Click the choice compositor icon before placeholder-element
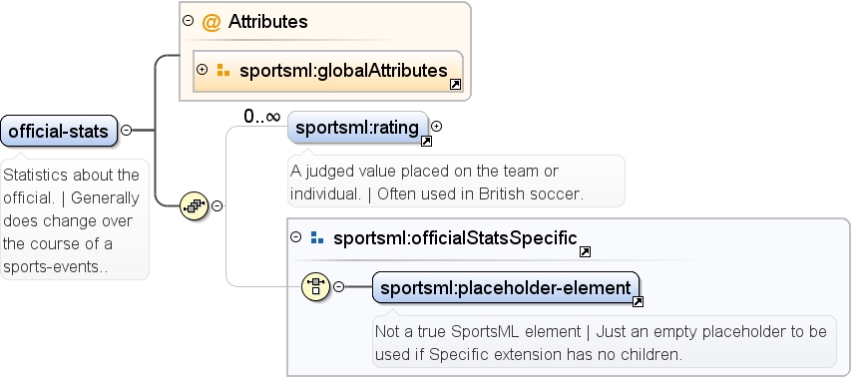868x378 pixels. tap(315, 286)
